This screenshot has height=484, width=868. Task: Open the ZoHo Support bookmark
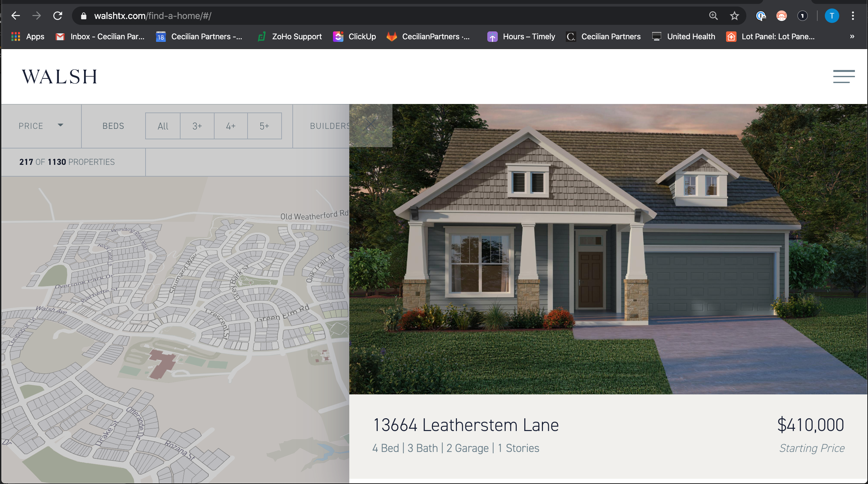pyautogui.click(x=290, y=36)
